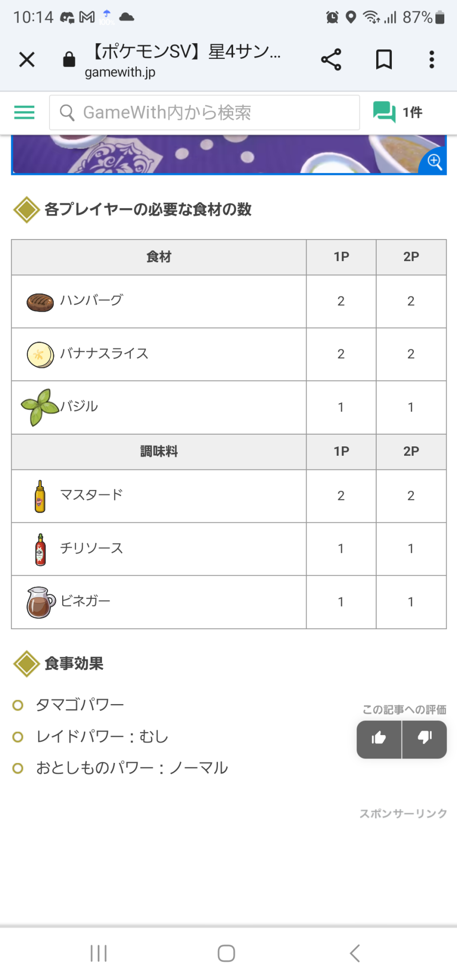Image resolution: width=457 pixels, height=980 pixels.
Task: Tap the バジル leaf icon
Action: point(39,407)
